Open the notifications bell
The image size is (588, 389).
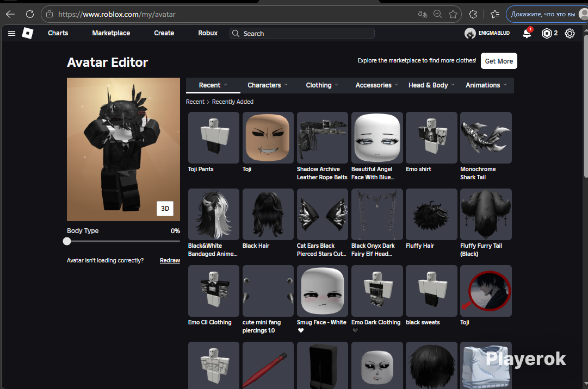[527, 34]
